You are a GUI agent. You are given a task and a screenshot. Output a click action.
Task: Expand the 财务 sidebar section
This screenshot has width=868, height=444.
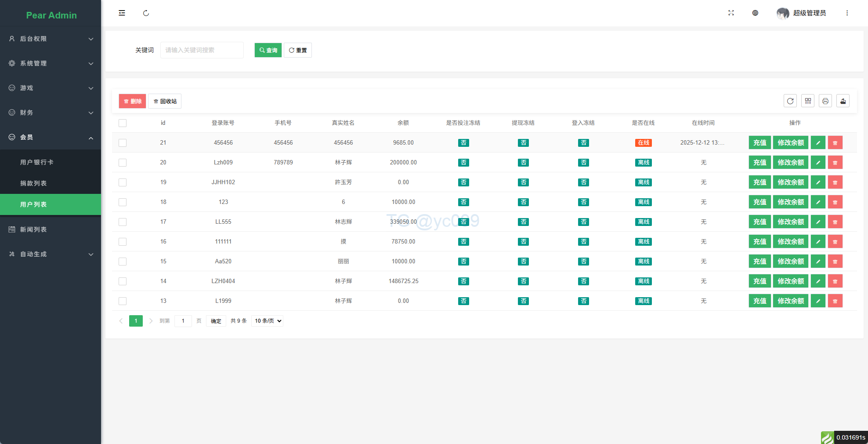[51, 113]
